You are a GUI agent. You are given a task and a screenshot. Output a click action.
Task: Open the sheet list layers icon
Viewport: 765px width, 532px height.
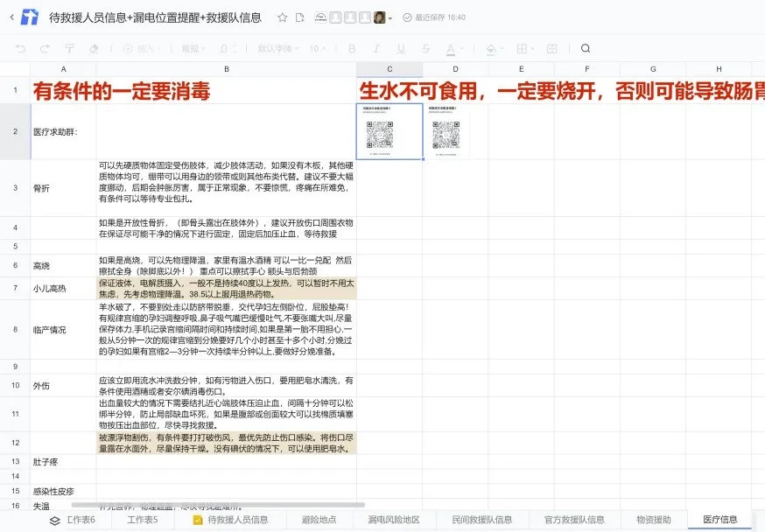pyautogui.click(x=54, y=521)
